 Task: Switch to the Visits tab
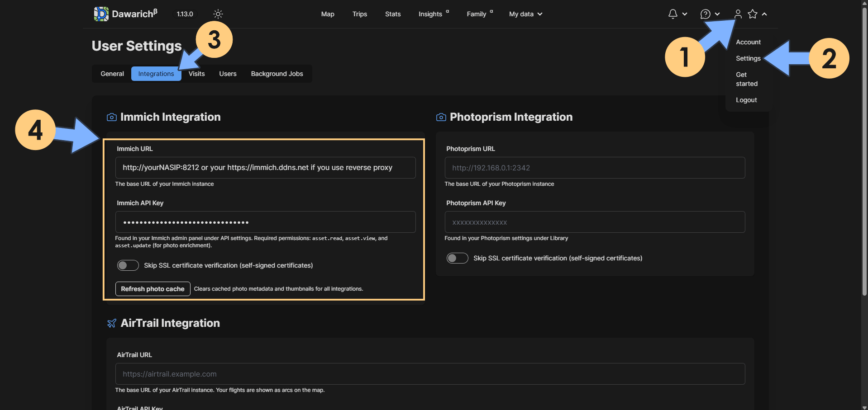[197, 74]
